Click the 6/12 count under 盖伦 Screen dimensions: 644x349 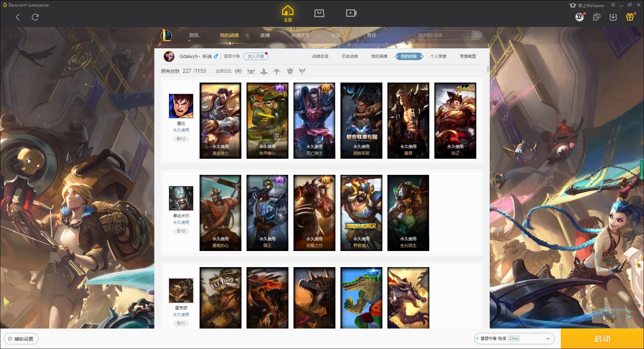click(181, 139)
